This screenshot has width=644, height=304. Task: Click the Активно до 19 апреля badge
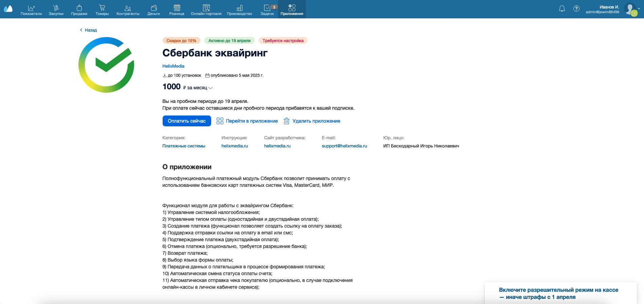[229, 41]
